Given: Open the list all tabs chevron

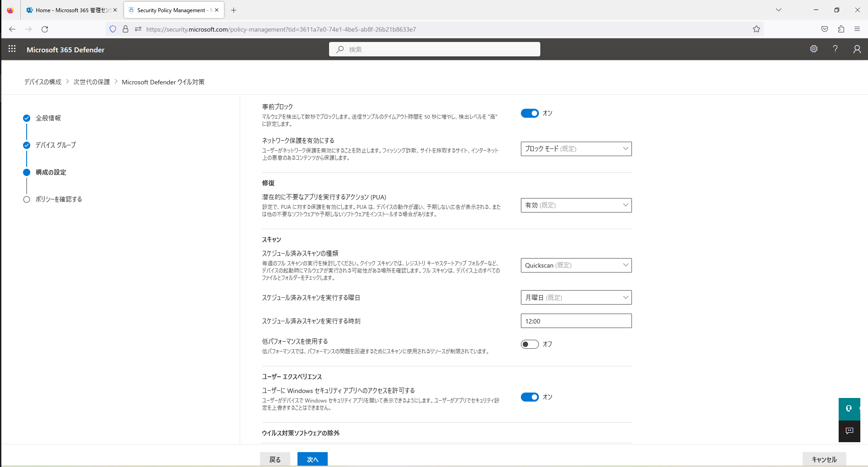Looking at the screenshot, I should tap(779, 10).
